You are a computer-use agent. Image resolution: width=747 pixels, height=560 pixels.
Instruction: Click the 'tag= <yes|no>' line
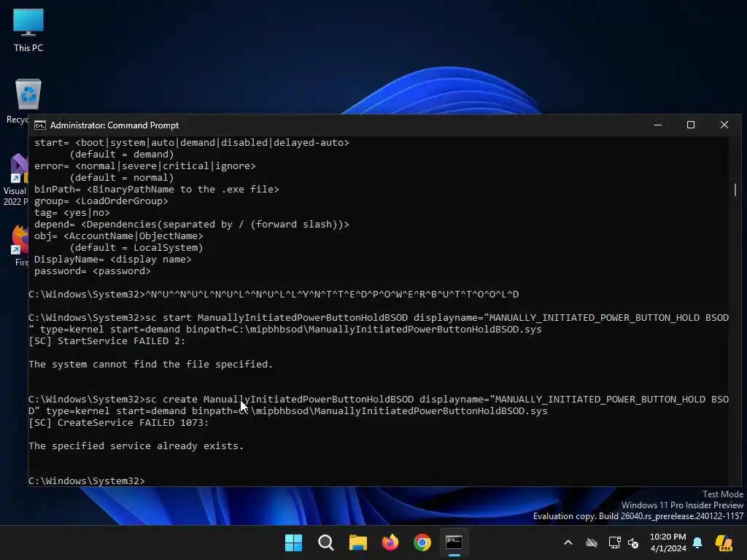pyautogui.click(x=71, y=213)
